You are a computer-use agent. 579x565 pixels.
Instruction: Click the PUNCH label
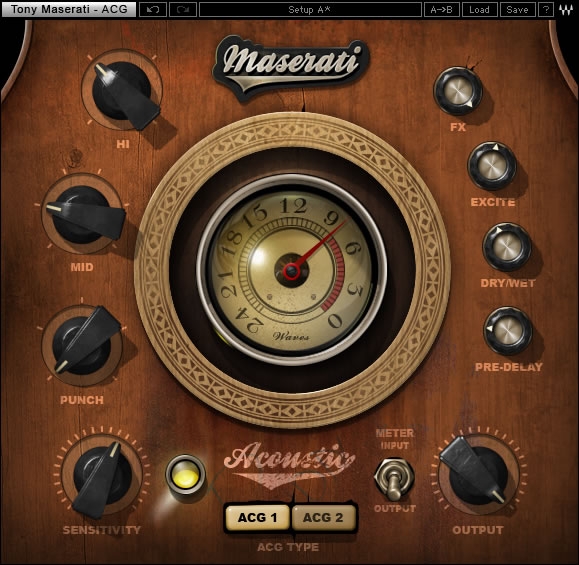click(82, 400)
